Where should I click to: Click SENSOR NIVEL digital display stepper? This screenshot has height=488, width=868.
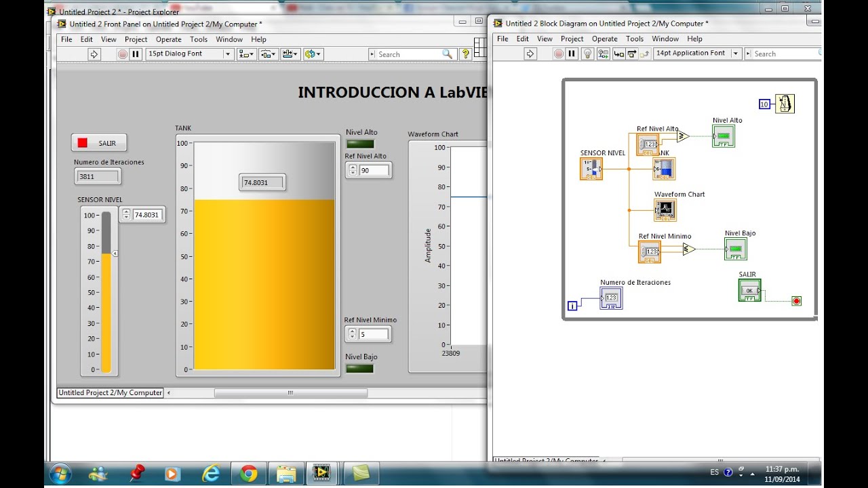pyautogui.click(x=125, y=214)
